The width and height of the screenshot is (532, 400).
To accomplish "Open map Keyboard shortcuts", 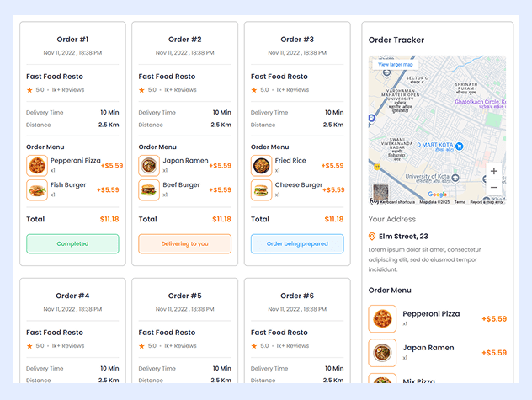I will tap(397, 202).
